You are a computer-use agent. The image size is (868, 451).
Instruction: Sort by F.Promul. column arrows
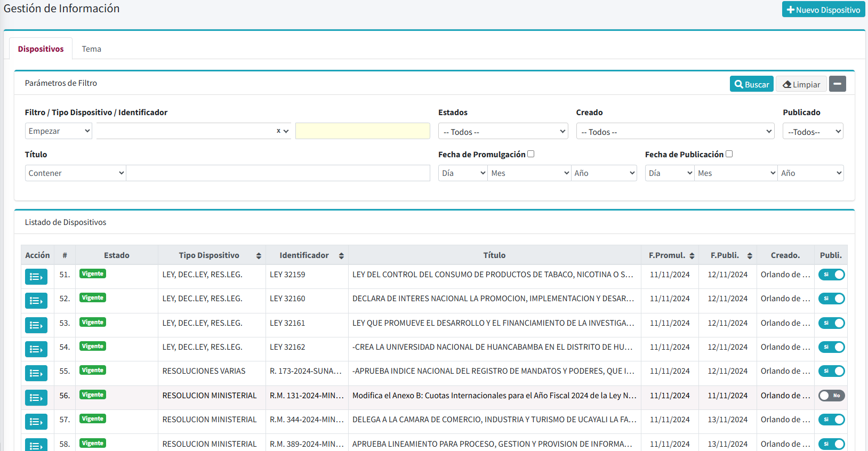point(692,256)
